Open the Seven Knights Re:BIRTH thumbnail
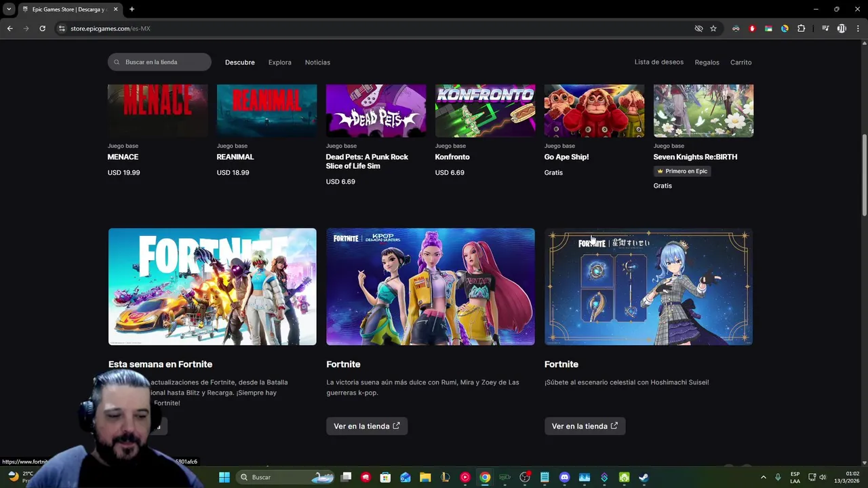 (703, 110)
